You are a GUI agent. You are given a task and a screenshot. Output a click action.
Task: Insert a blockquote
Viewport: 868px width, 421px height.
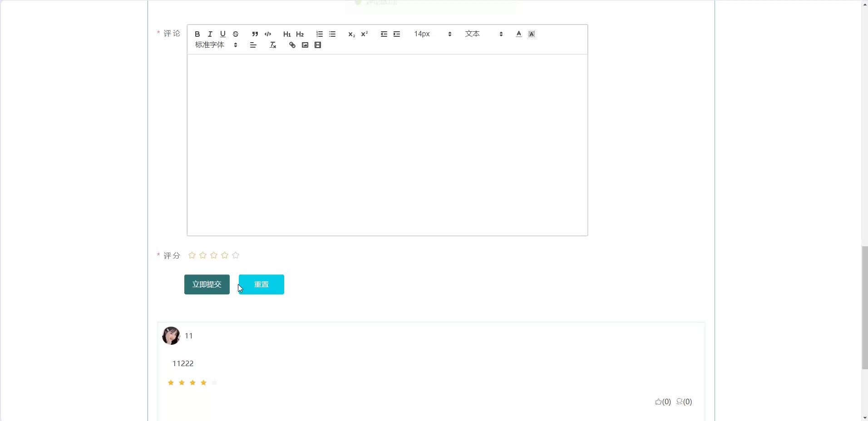[255, 34]
